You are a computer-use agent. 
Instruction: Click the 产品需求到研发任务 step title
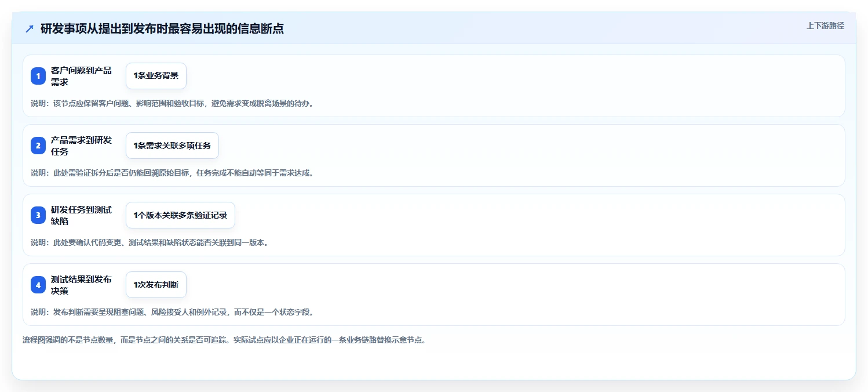82,146
